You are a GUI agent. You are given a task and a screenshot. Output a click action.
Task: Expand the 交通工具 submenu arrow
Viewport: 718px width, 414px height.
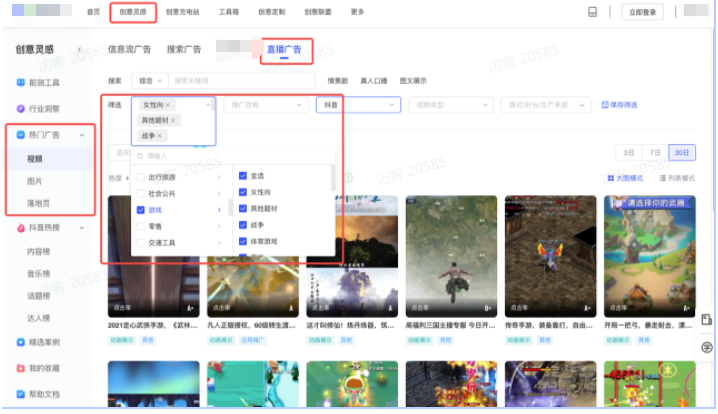219,243
